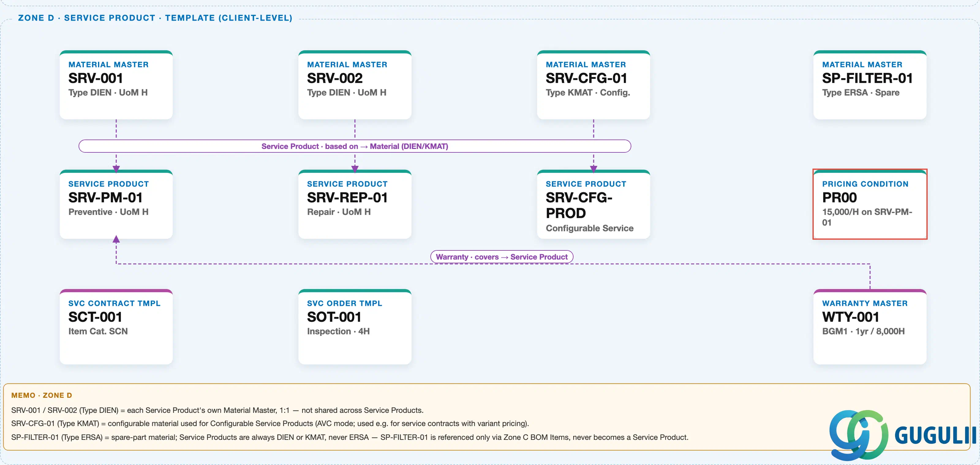Screen dimensions: 980x465
Task: Select the WTY-001 warranty master card
Action: tap(870, 327)
